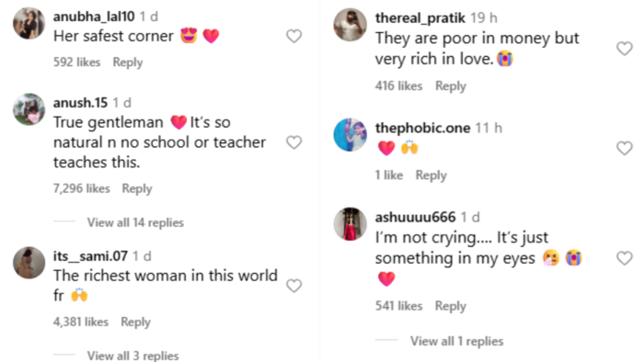This screenshot has height=362, width=644.
Task: Open anush.15's profile avatar
Action: pos(29,109)
